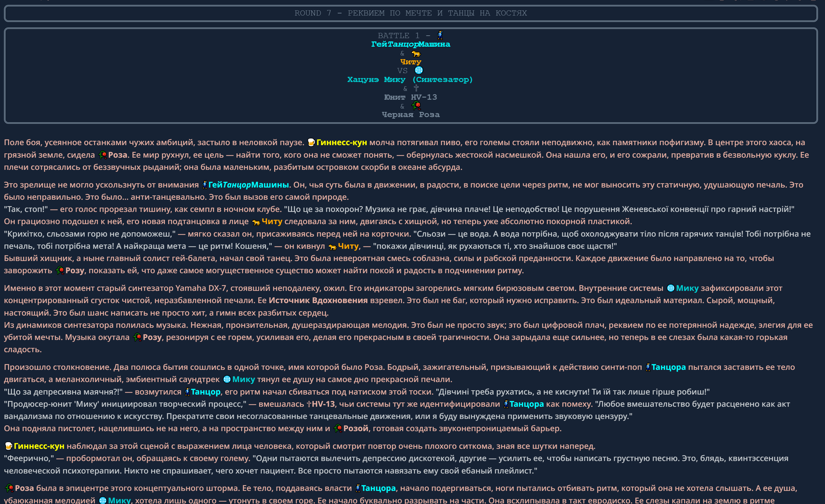The image size is (825, 504).
Task: Click leopard emoji before 'Читу следовала за ним'
Action: pyautogui.click(x=256, y=222)
